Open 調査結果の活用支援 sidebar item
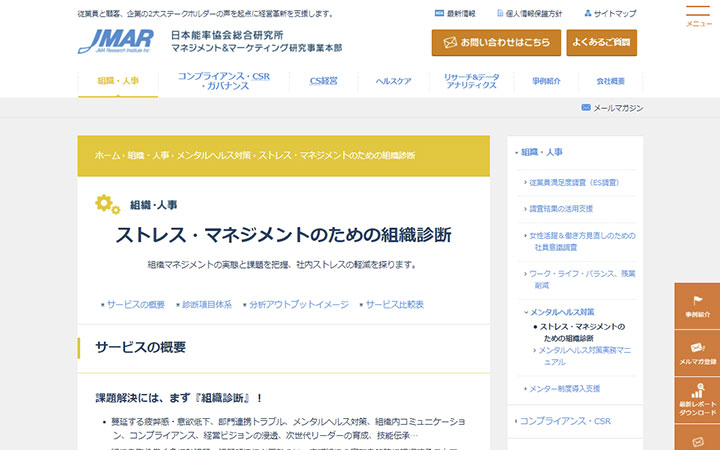720x450 pixels. [559, 208]
